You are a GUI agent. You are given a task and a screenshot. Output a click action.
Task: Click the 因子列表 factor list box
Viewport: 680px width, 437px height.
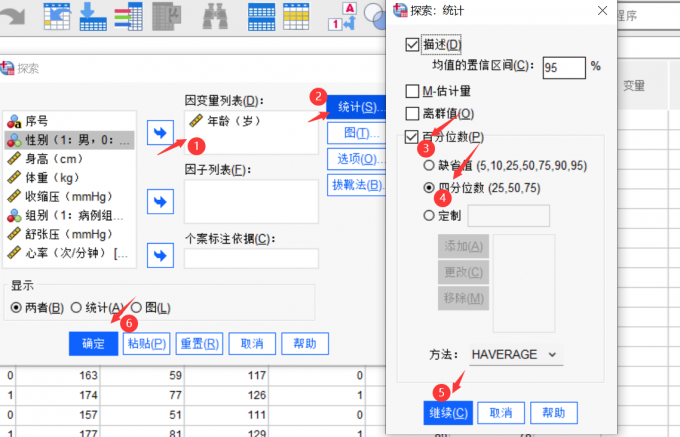[252, 202]
